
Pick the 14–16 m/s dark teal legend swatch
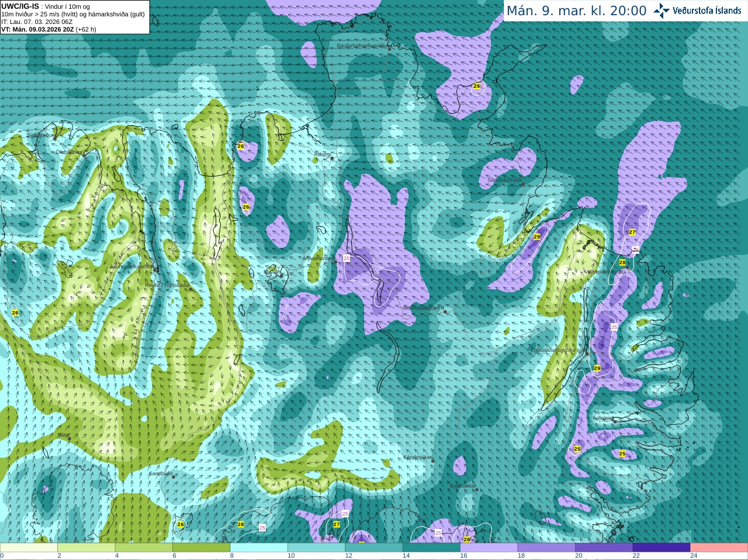pos(431,548)
